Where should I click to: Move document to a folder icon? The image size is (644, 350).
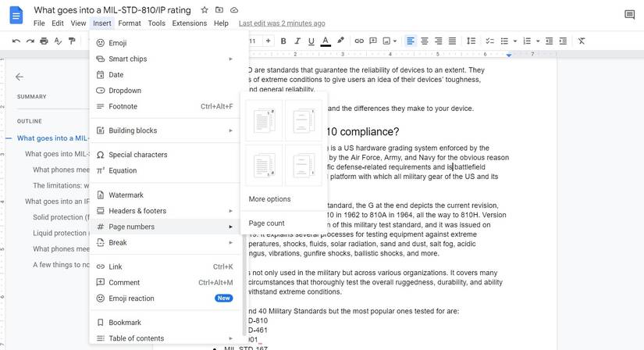219,10
